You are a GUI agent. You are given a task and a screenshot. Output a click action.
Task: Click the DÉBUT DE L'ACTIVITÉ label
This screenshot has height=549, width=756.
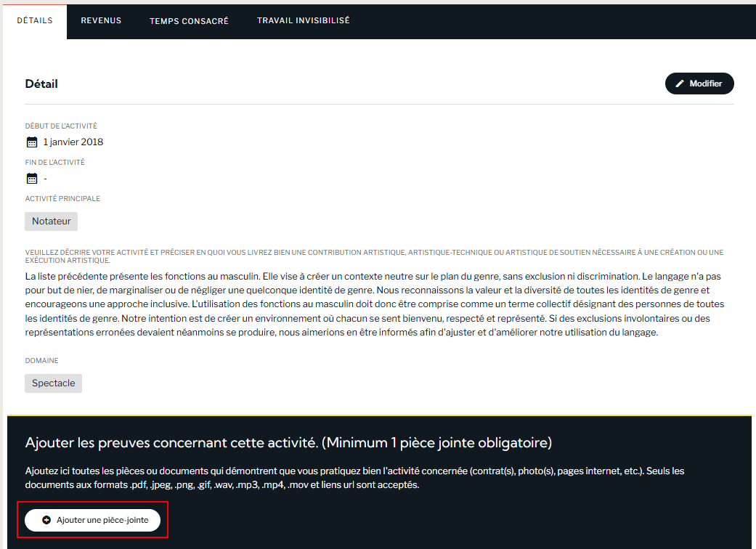(61, 126)
